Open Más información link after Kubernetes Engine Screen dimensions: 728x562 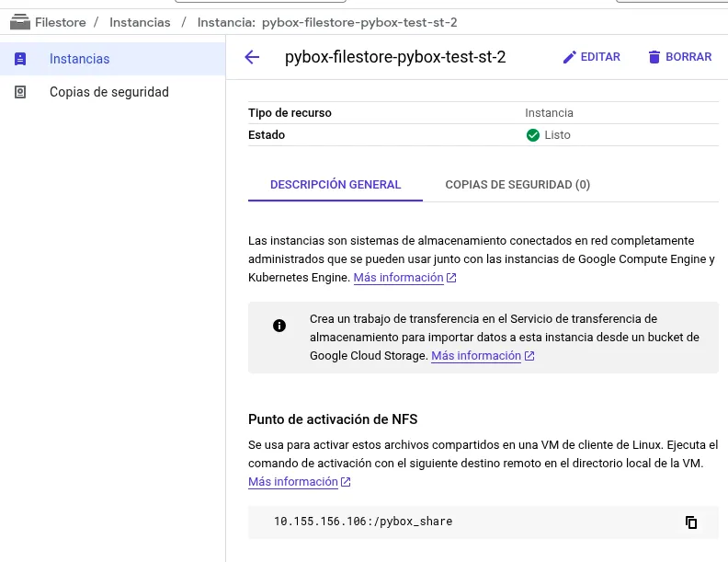pos(398,278)
